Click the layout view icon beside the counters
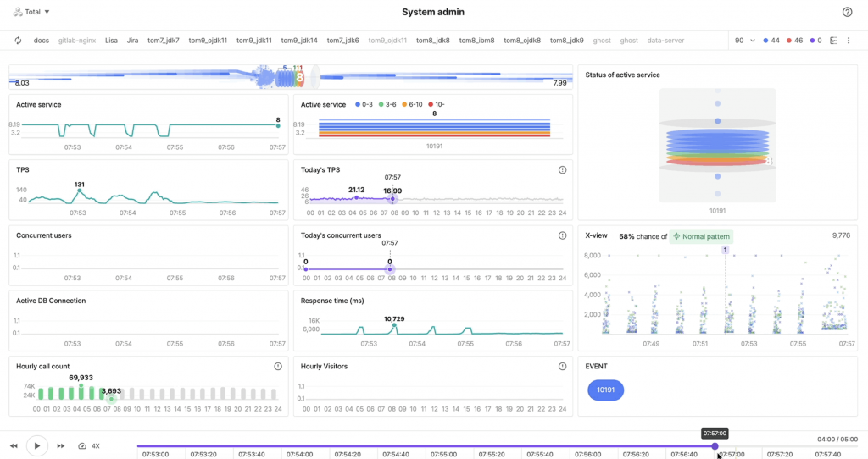Screen dimensions: 868x459 pos(834,41)
